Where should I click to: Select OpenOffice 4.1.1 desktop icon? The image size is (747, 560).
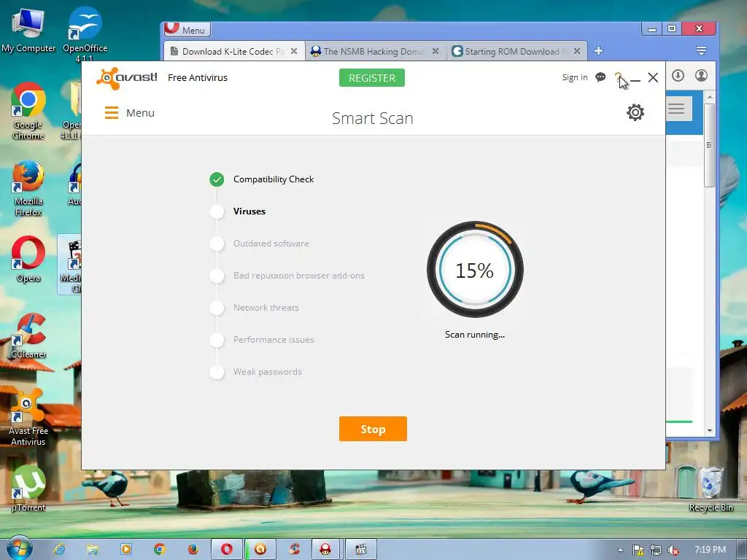85,34
